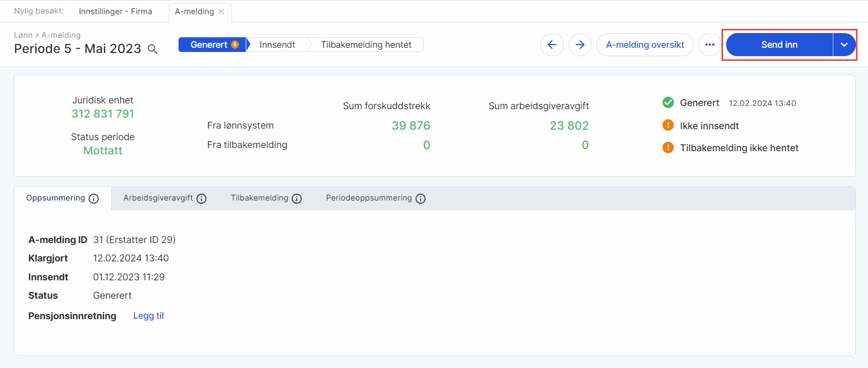Click Legg til for Pensjonsinnretning

(x=149, y=316)
